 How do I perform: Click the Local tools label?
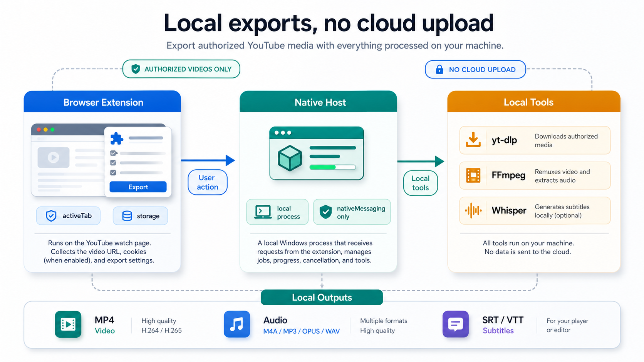click(421, 183)
